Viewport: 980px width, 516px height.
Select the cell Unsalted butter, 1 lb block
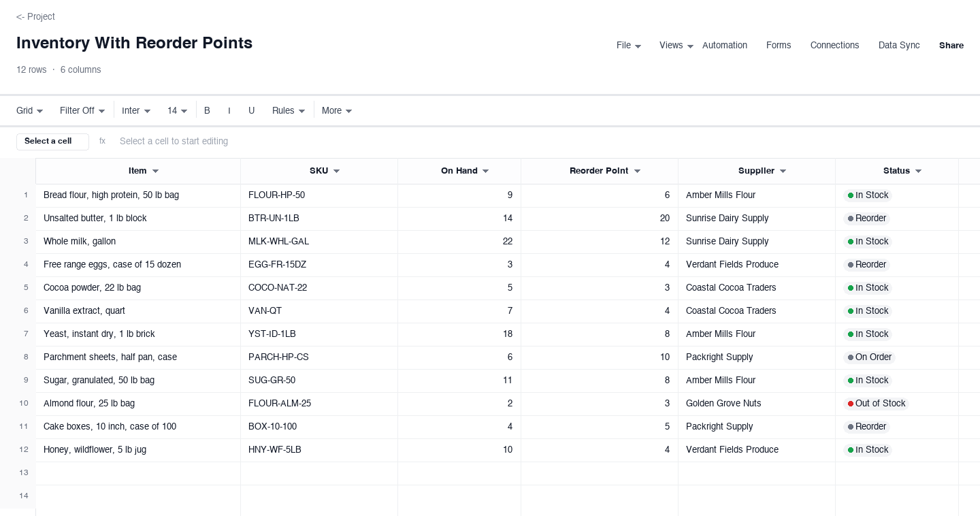138,219
